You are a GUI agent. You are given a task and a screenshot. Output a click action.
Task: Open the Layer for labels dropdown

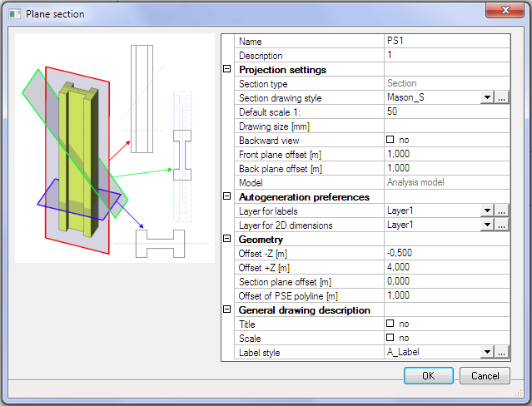click(487, 211)
